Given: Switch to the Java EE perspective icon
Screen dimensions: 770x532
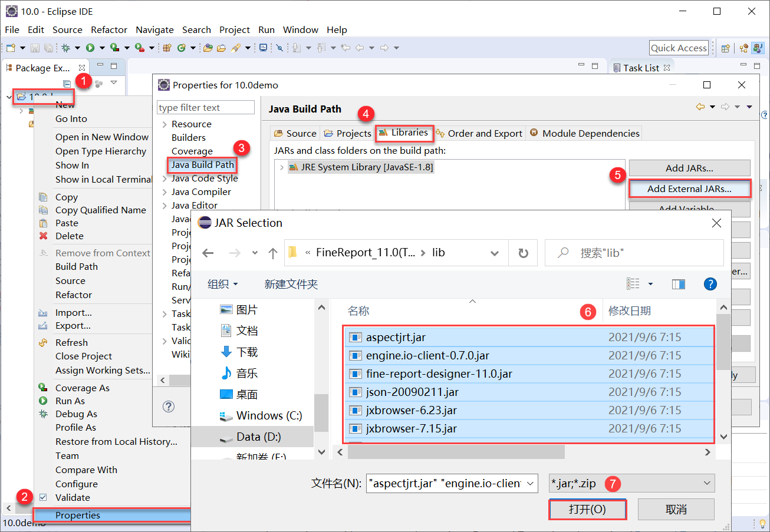Looking at the screenshot, I should (x=744, y=48).
